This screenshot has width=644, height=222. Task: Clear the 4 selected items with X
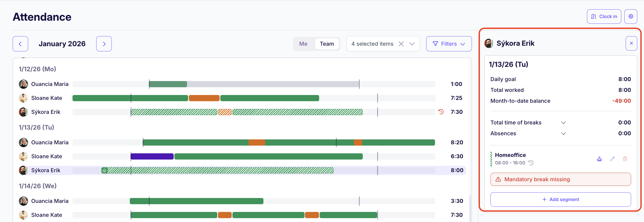[x=401, y=44]
